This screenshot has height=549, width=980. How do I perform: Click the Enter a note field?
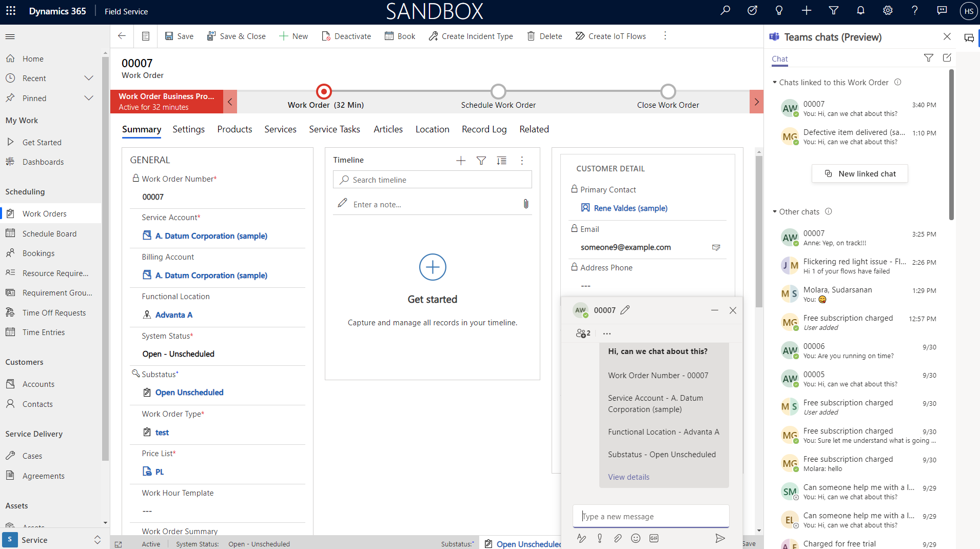click(x=433, y=204)
